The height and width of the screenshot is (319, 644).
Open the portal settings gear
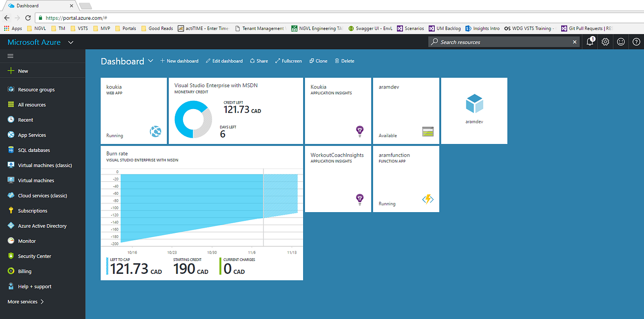pyautogui.click(x=605, y=41)
